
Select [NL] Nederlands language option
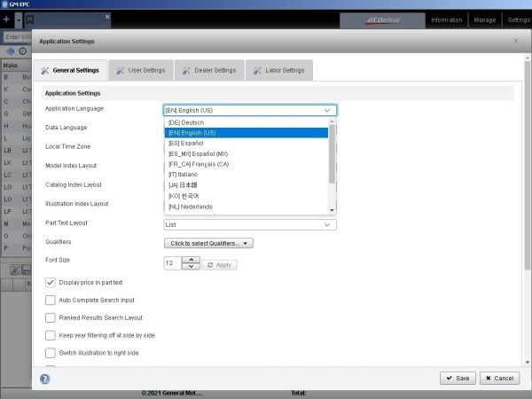(x=246, y=207)
